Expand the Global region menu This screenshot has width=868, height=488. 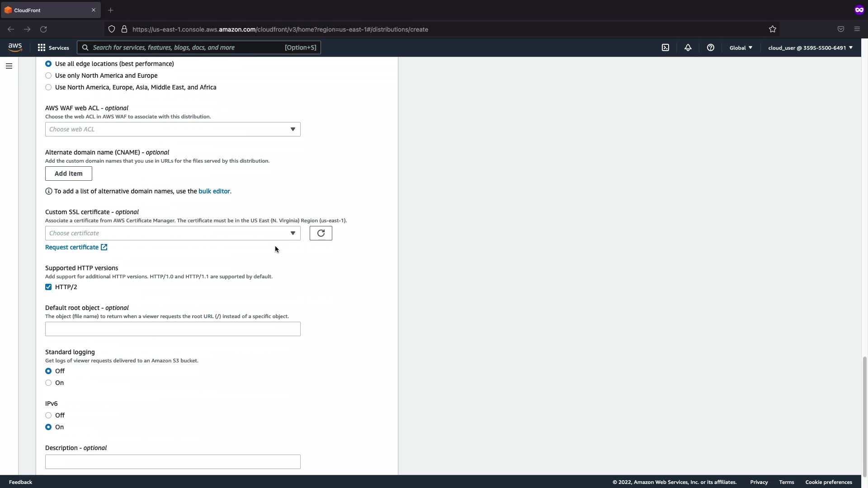[x=741, y=47]
